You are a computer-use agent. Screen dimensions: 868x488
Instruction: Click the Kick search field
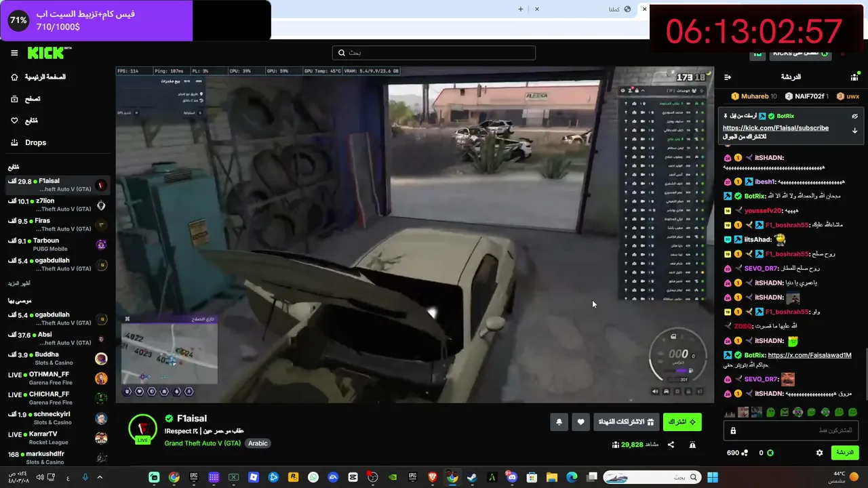434,53
